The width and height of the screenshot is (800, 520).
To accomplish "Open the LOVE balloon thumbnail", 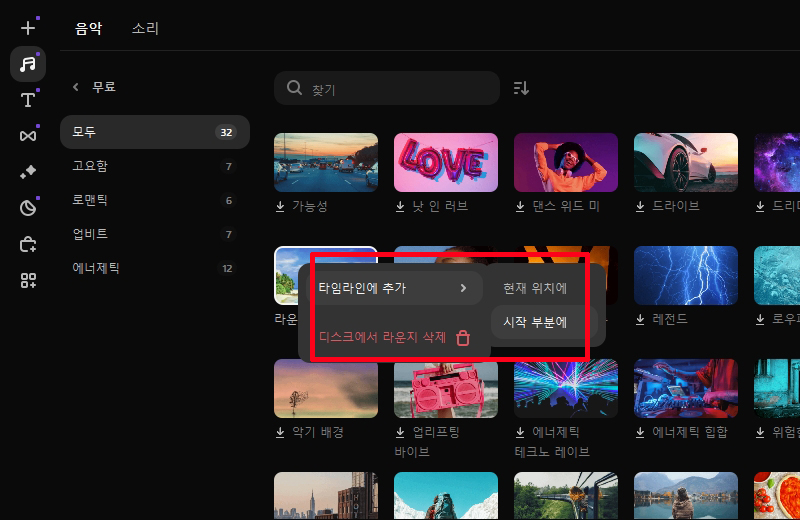I will click(x=446, y=163).
